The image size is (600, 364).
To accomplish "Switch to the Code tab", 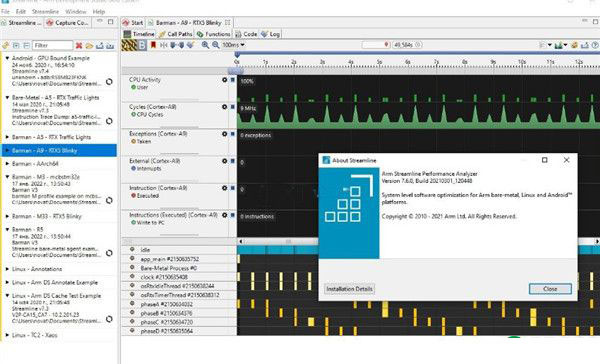I will [246, 34].
